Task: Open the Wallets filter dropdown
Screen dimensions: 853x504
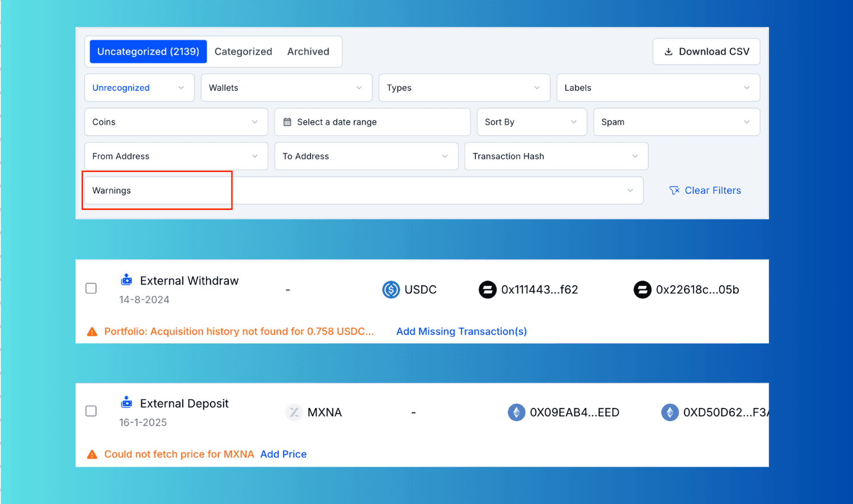Action: (x=286, y=88)
